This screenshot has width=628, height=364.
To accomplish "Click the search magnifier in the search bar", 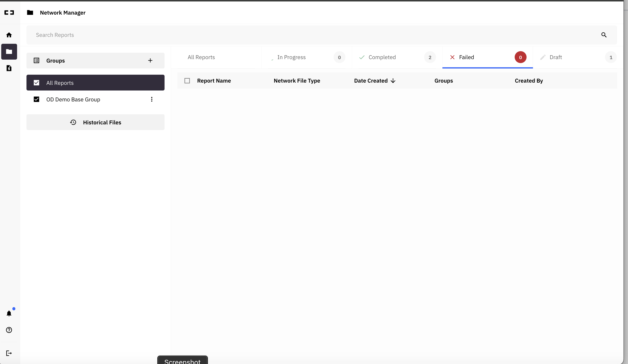I will tap(604, 35).
